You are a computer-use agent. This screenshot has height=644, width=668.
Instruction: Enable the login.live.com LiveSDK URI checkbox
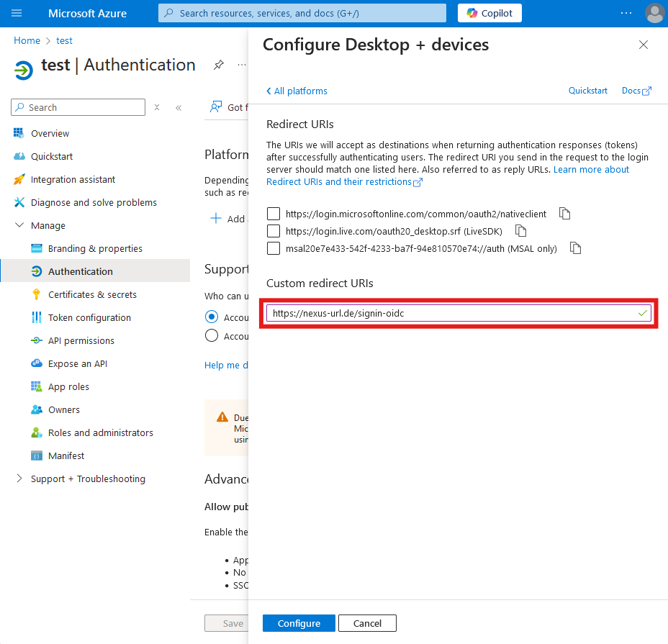pyautogui.click(x=274, y=231)
